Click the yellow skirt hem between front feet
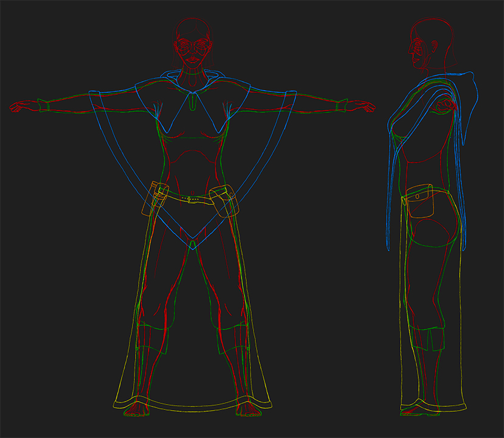 192,406
